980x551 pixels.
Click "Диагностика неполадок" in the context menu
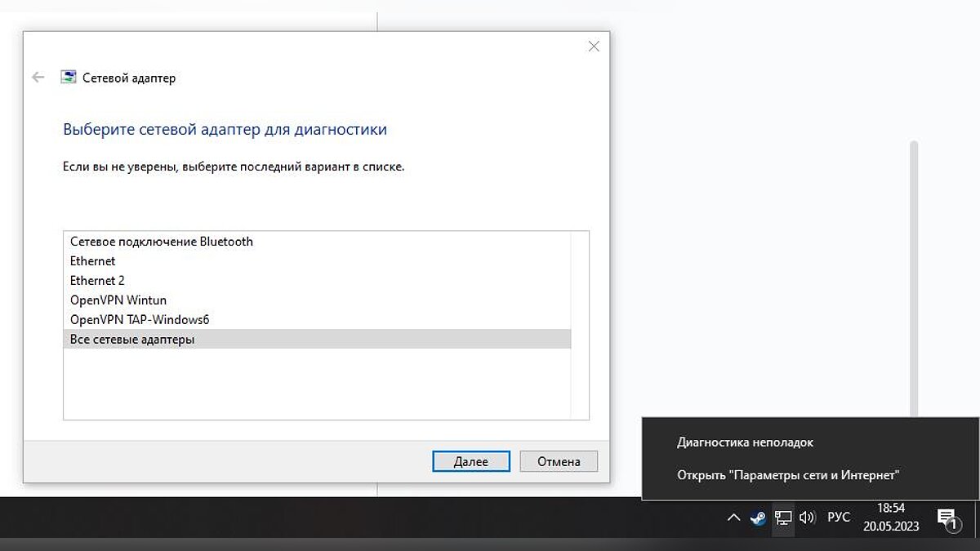[x=745, y=442]
